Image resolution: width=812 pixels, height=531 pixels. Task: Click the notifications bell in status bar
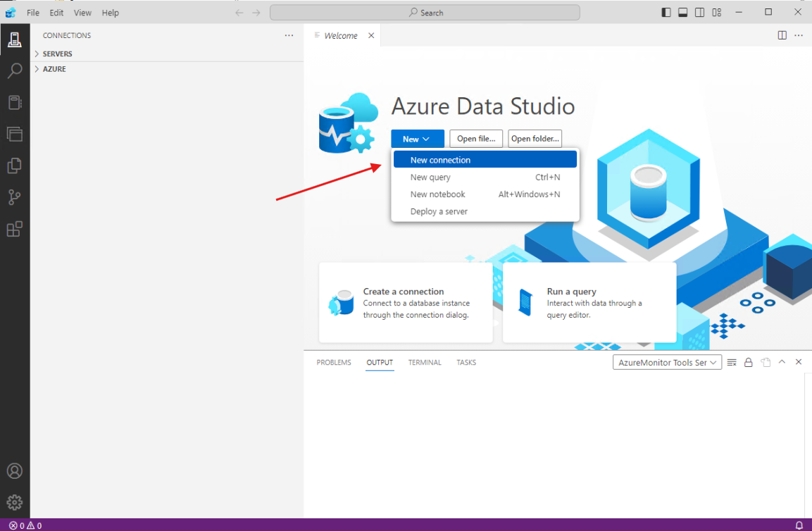[x=799, y=525]
